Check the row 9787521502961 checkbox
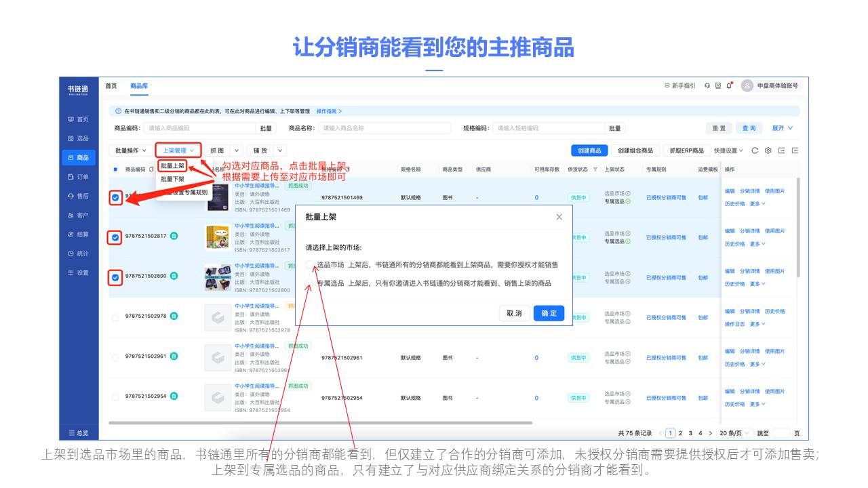This screenshot has height=488, width=868. [115, 357]
